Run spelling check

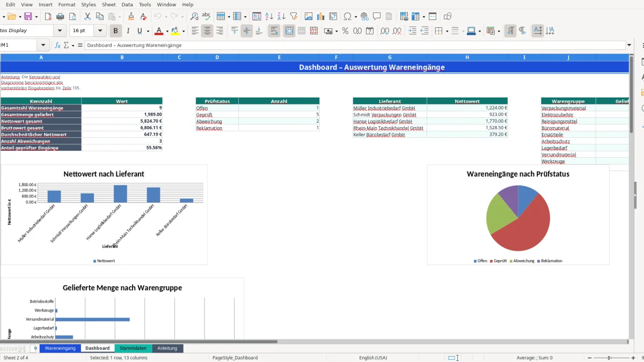coord(206,17)
